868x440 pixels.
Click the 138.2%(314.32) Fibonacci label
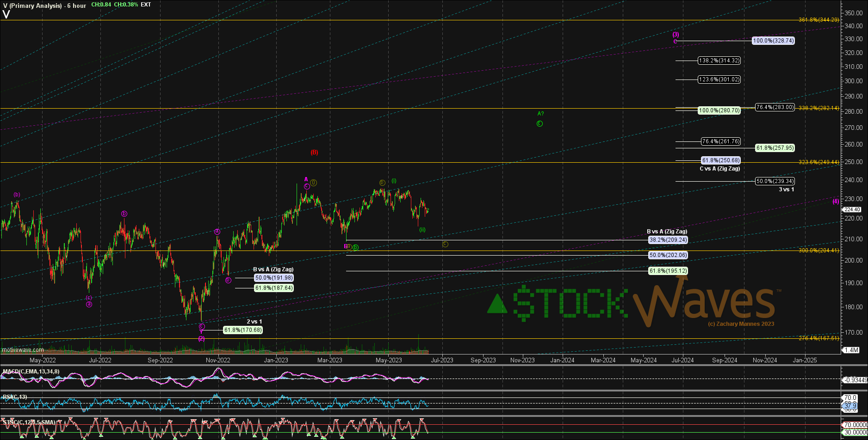[719, 61]
